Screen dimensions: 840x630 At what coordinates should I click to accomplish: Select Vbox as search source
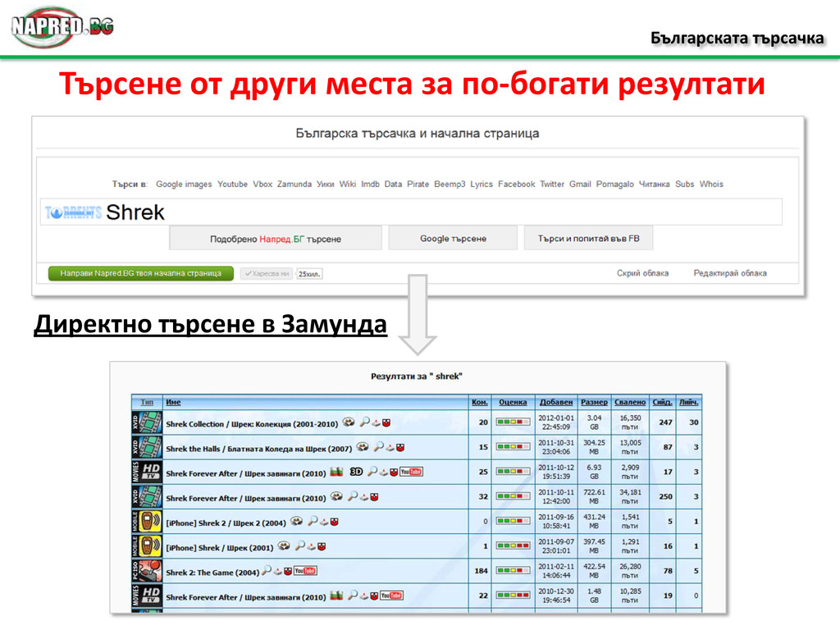tap(262, 185)
